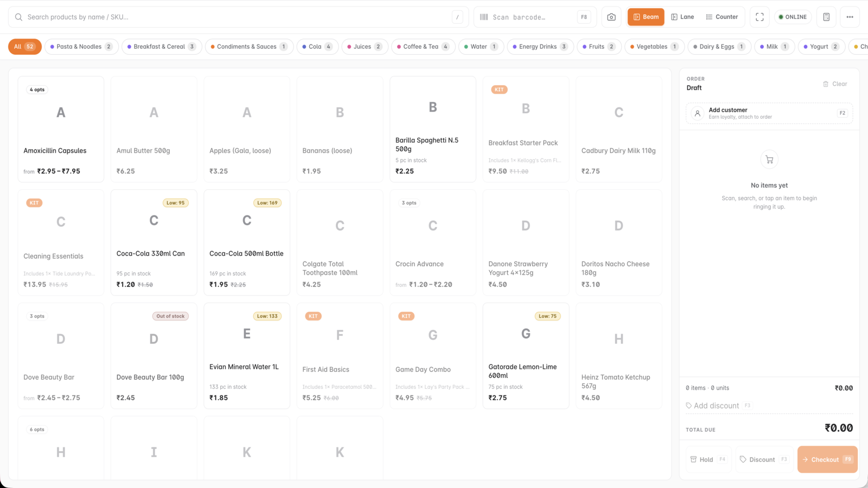Select out-of-stock Dove Beauty Bar 100g
868x488 pixels.
(154, 356)
